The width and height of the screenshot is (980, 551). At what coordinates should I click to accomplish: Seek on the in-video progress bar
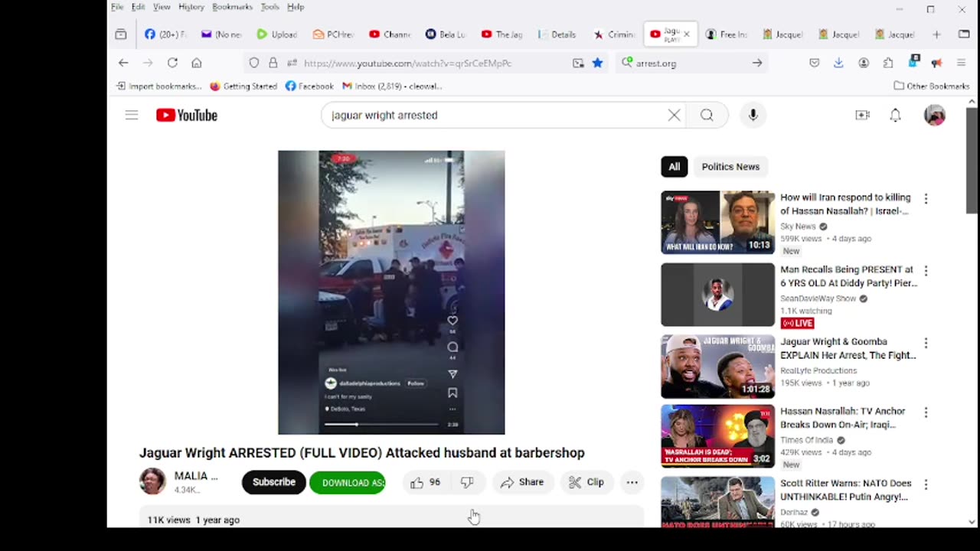[x=381, y=424]
